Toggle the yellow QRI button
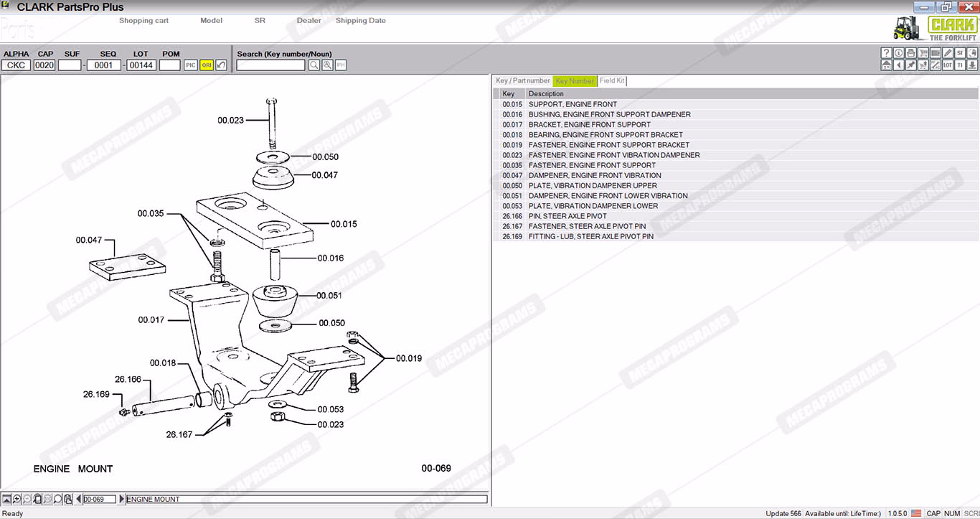 tap(206, 65)
